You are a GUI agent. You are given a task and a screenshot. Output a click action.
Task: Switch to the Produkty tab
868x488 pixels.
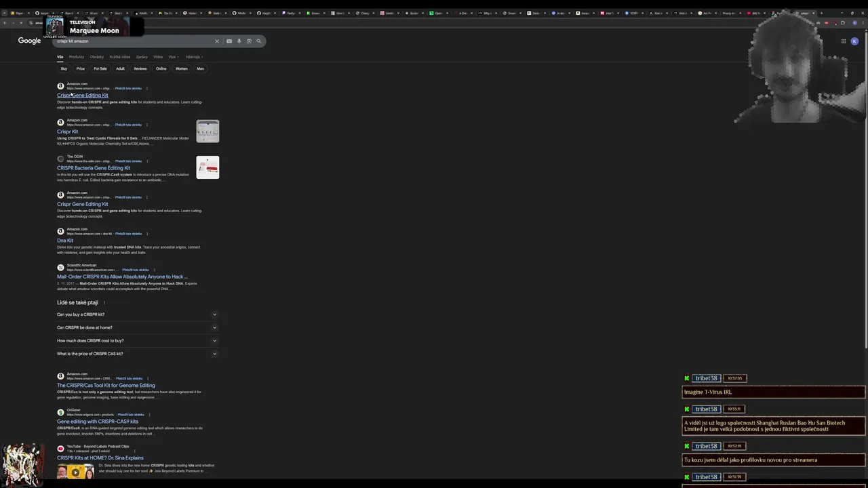tap(77, 57)
